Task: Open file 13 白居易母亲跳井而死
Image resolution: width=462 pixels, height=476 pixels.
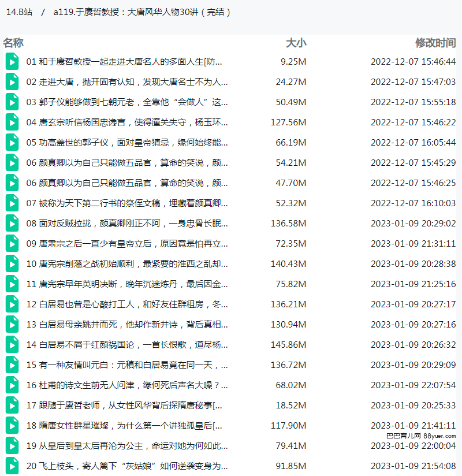Action: click(x=127, y=325)
